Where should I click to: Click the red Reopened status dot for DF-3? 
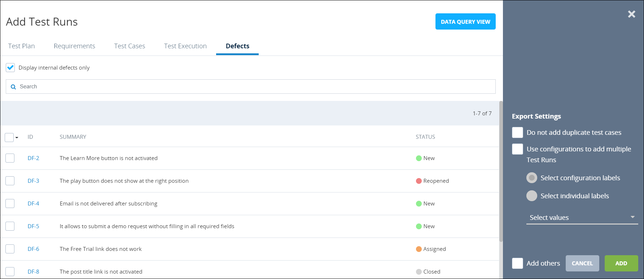[x=419, y=181]
